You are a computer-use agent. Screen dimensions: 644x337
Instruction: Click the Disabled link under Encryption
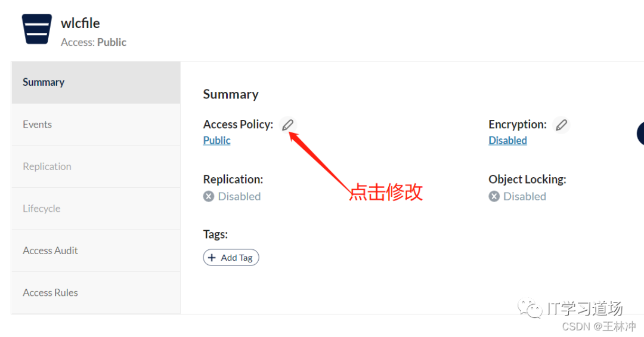pyautogui.click(x=508, y=140)
